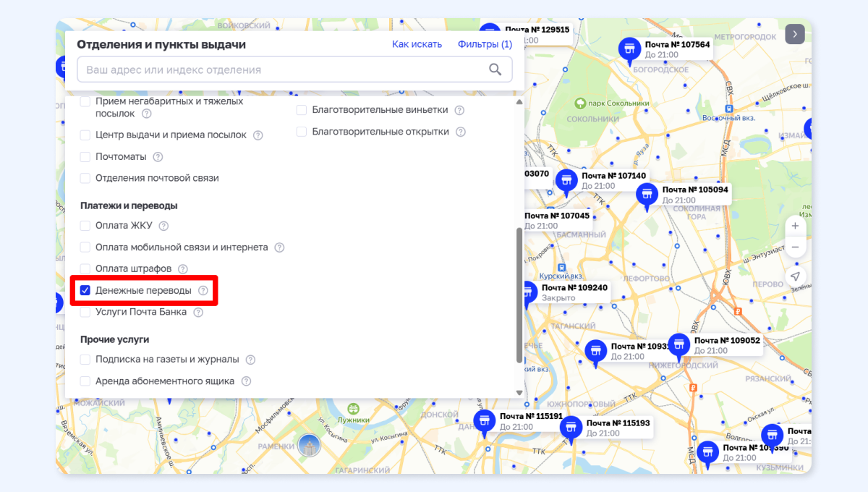Open help for Оплата мобильной связи и интернета
This screenshot has width=868, height=492.
coord(279,247)
